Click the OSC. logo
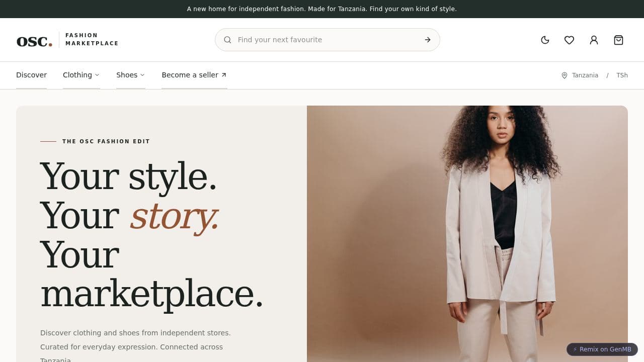 tap(34, 41)
